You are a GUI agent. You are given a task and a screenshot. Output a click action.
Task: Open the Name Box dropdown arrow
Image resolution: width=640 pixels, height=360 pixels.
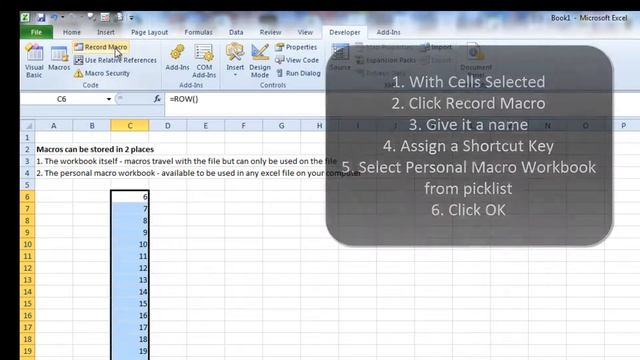109,99
